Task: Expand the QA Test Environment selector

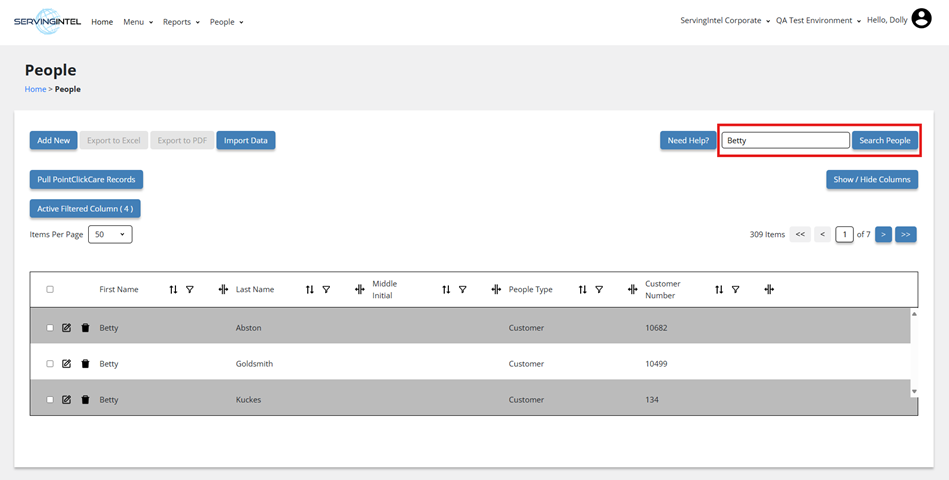Action: (818, 21)
